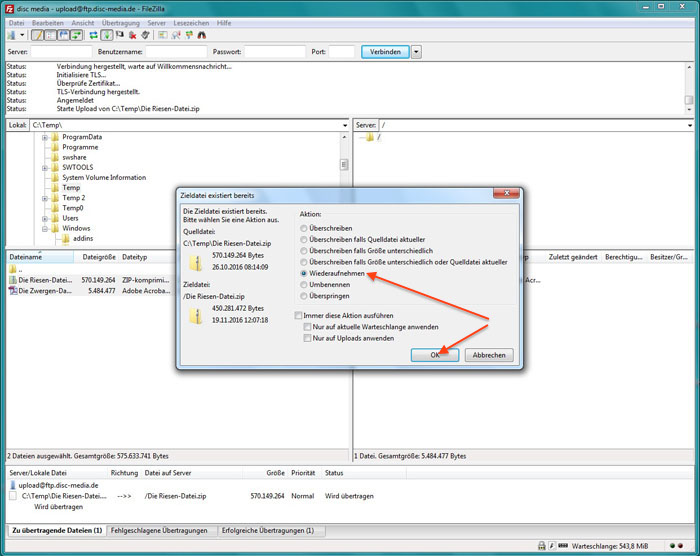Check Nur auf Uploads anwenden
Image resolution: width=700 pixels, height=556 pixels.
(349, 338)
